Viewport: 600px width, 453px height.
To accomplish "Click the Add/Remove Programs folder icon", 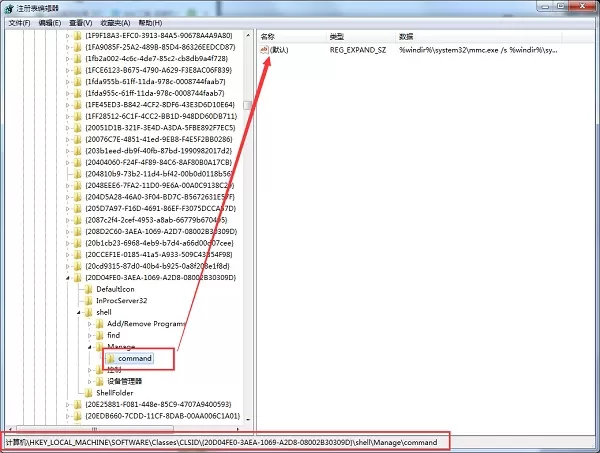I will coord(99,324).
